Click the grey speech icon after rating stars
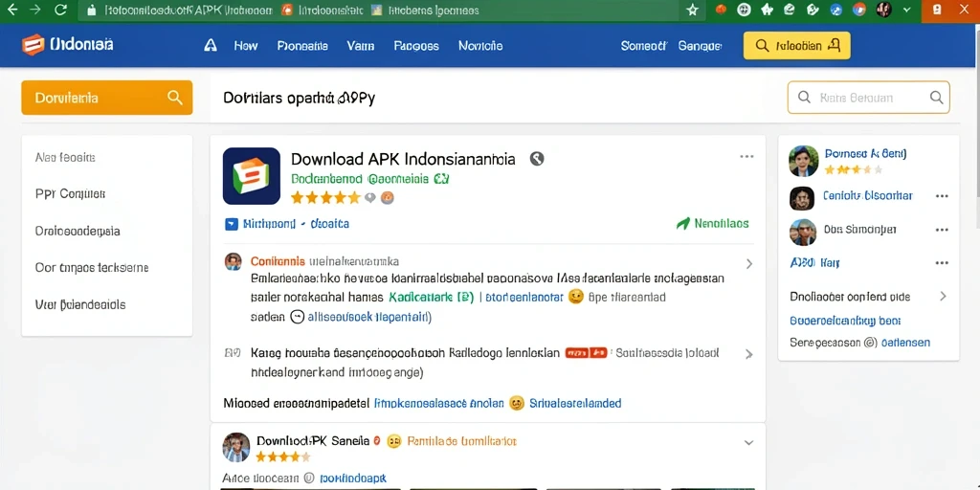Viewport: 980px width, 490px height. [370, 197]
